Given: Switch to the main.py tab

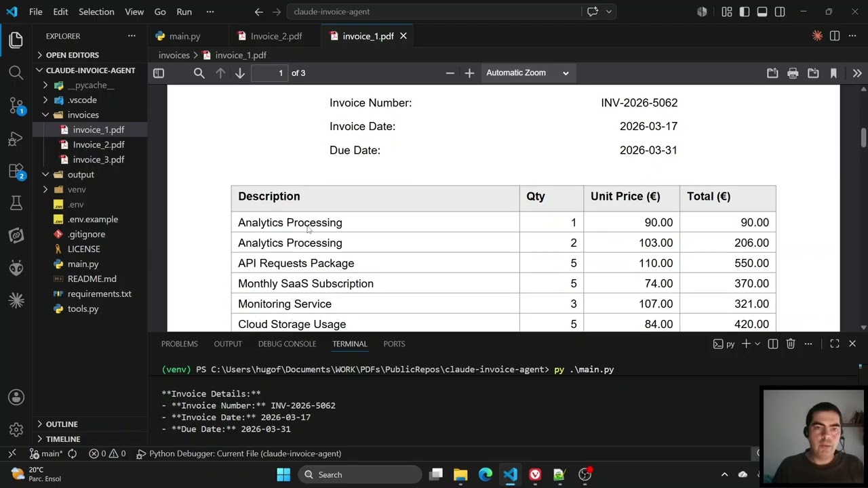Looking at the screenshot, I should coord(184,36).
